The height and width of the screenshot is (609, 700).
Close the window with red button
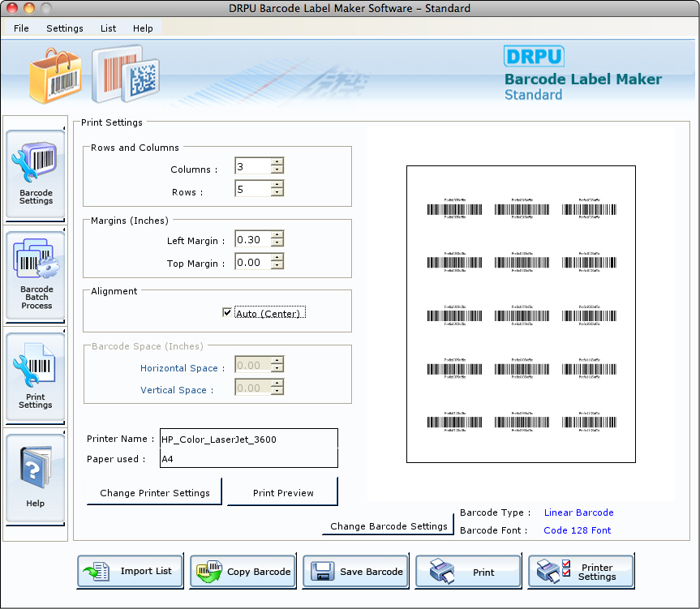click(x=12, y=8)
